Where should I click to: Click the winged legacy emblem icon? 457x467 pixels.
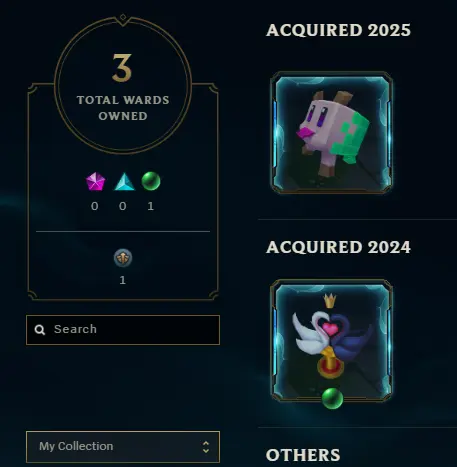123,258
